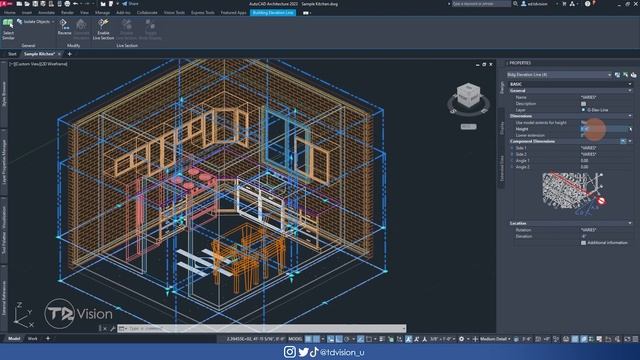The width and height of the screenshot is (640, 360).
Task: Click the elevation line dimensions illustration
Action: tap(574, 193)
